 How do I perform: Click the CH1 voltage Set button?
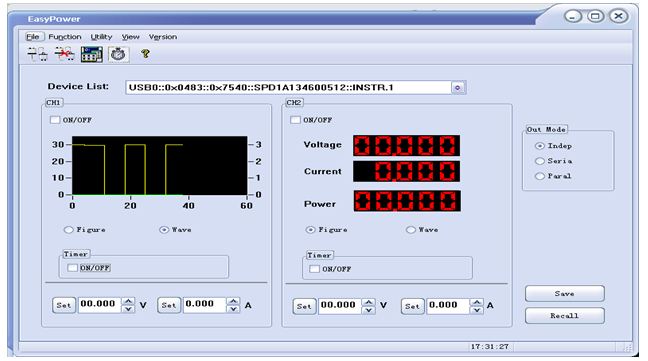(x=64, y=305)
